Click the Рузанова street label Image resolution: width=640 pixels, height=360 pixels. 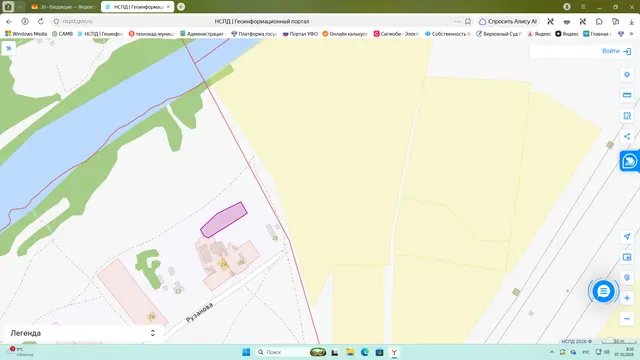click(199, 313)
